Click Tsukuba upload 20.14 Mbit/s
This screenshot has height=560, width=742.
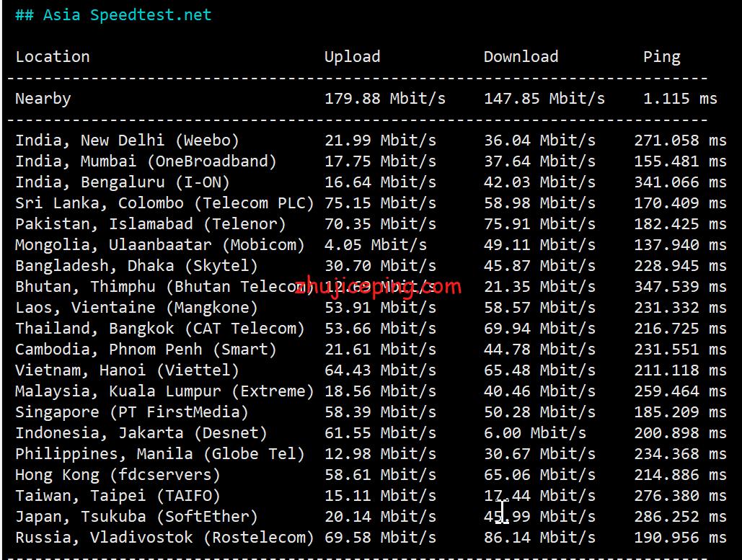click(380, 516)
